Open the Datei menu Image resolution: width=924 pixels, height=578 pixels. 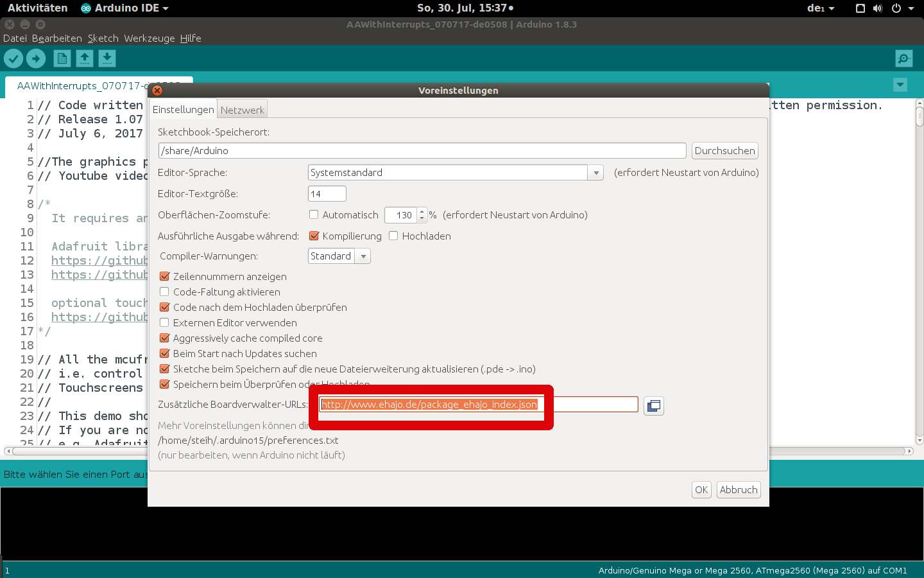tap(15, 39)
